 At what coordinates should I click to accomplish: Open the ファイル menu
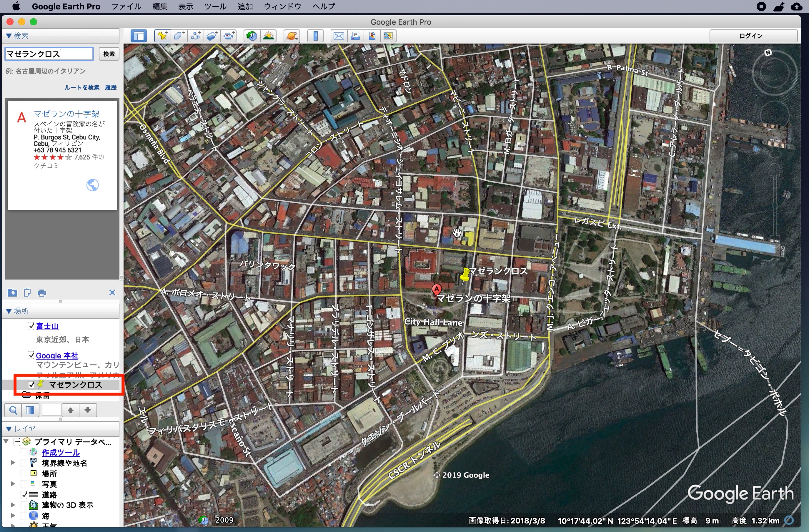126,6
